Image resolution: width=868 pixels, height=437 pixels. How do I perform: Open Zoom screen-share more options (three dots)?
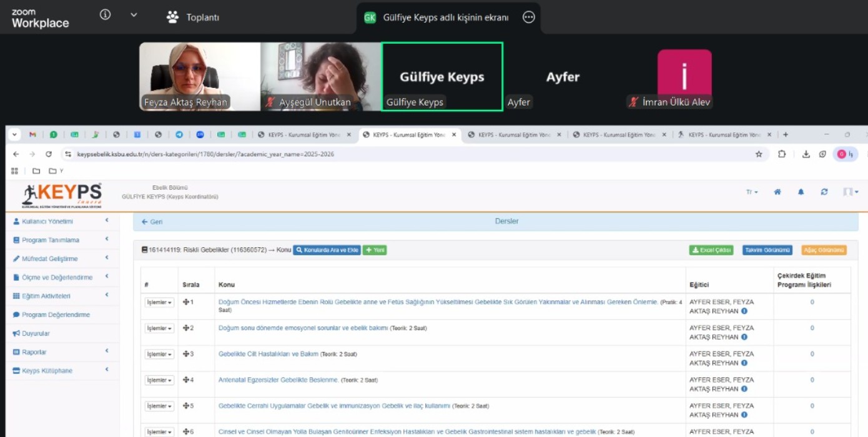coord(528,17)
